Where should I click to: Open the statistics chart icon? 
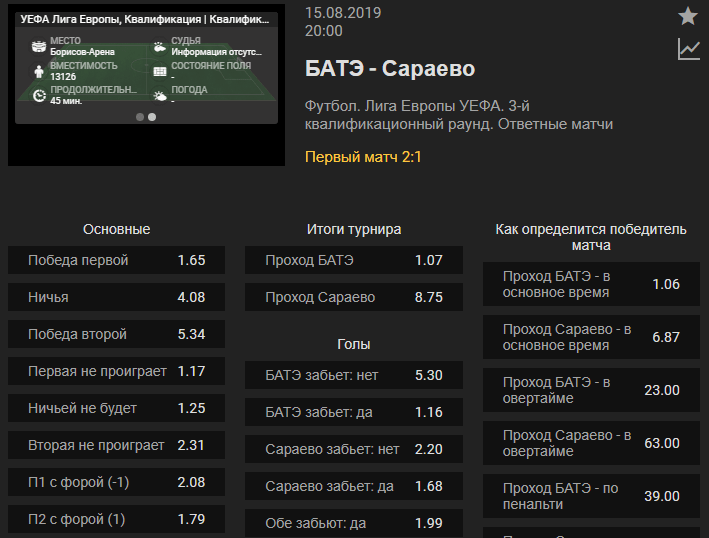point(688,49)
